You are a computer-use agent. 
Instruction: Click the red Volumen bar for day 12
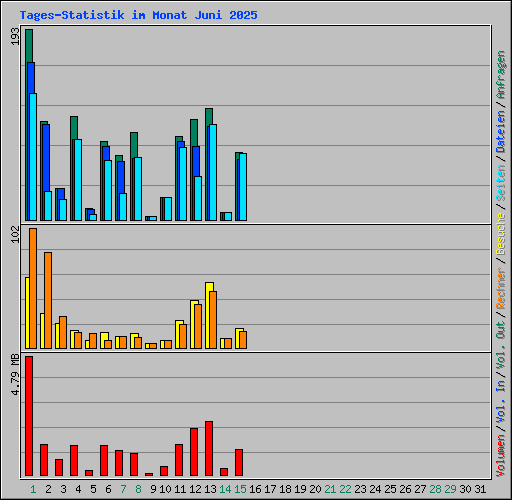(x=194, y=452)
